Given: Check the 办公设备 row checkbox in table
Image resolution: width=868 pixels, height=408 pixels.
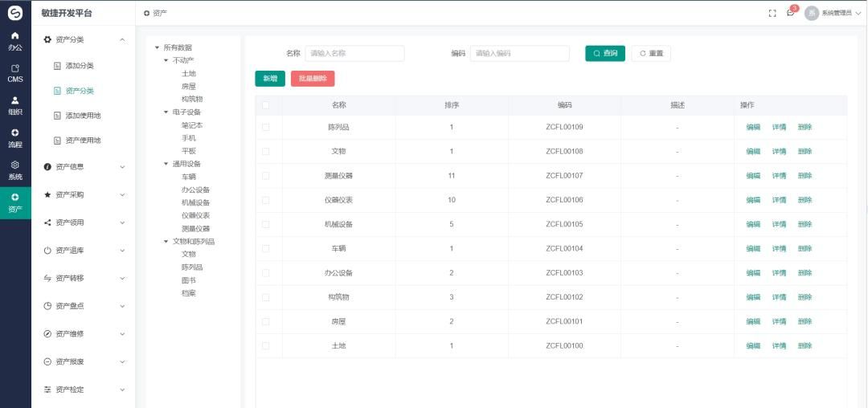Looking at the screenshot, I should pos(266,273).
